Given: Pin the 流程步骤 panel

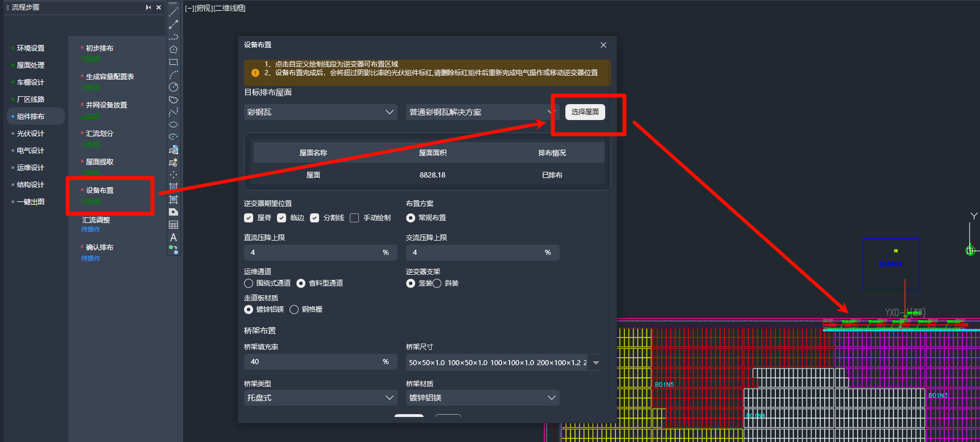Looking at the screenshot, I should pos(148,7).
